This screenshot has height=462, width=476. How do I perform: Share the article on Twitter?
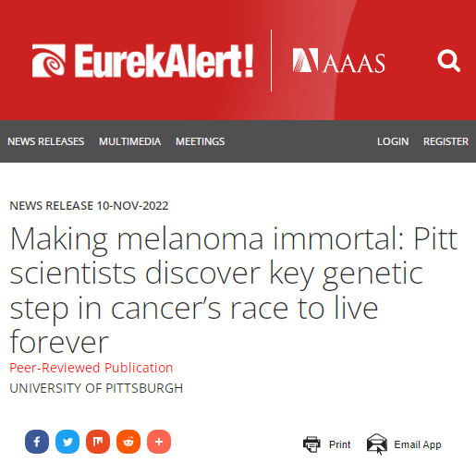click(67, 442)
